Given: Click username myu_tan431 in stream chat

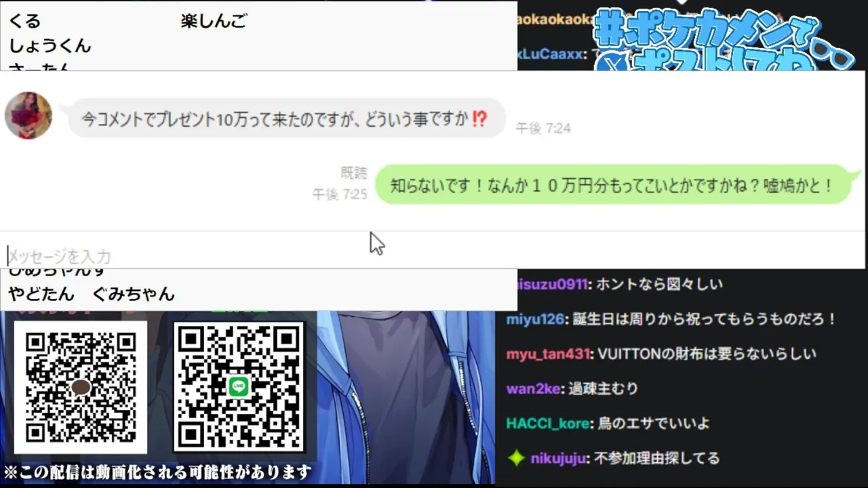Looking at the screenshot, I should click(x=548, y=354).
